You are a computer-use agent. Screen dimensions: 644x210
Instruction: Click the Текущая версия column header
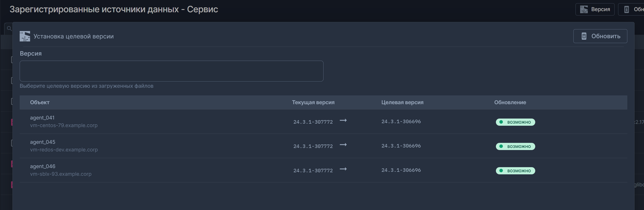click(x=313, y=102)
